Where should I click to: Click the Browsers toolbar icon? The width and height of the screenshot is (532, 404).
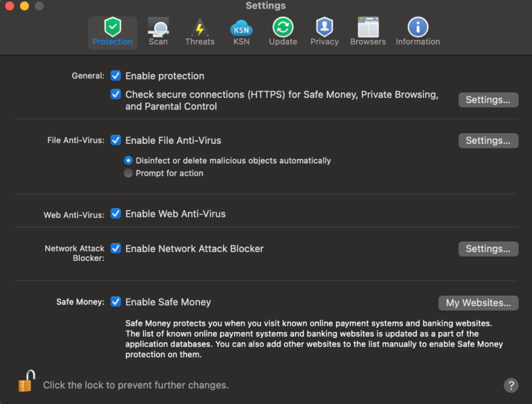tap(368, 31)
